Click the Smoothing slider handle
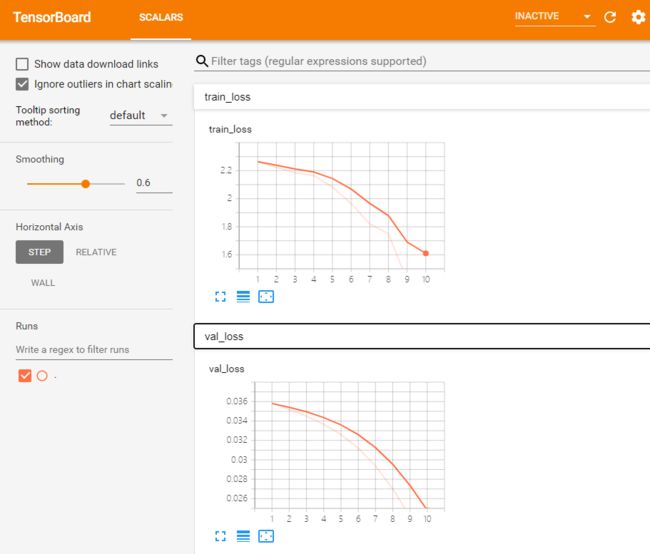 (x=85, y=184)
